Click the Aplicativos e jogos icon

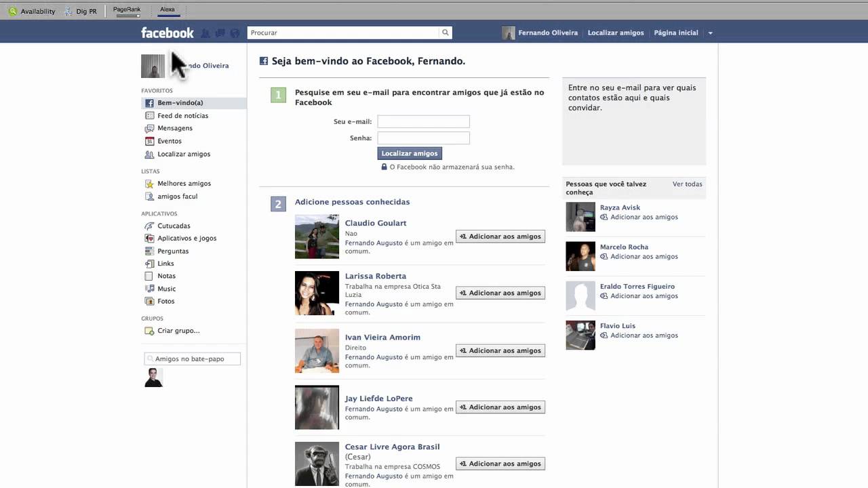coord(150,239)
